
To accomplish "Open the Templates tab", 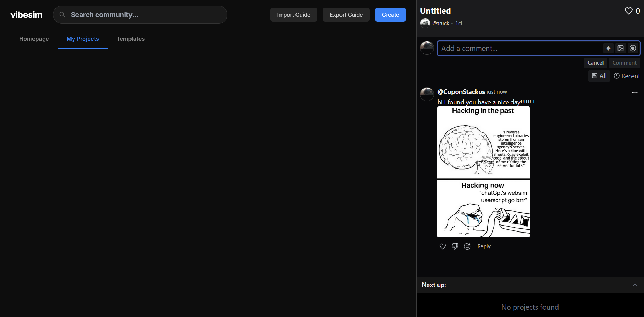I will (x=130, y=39).
